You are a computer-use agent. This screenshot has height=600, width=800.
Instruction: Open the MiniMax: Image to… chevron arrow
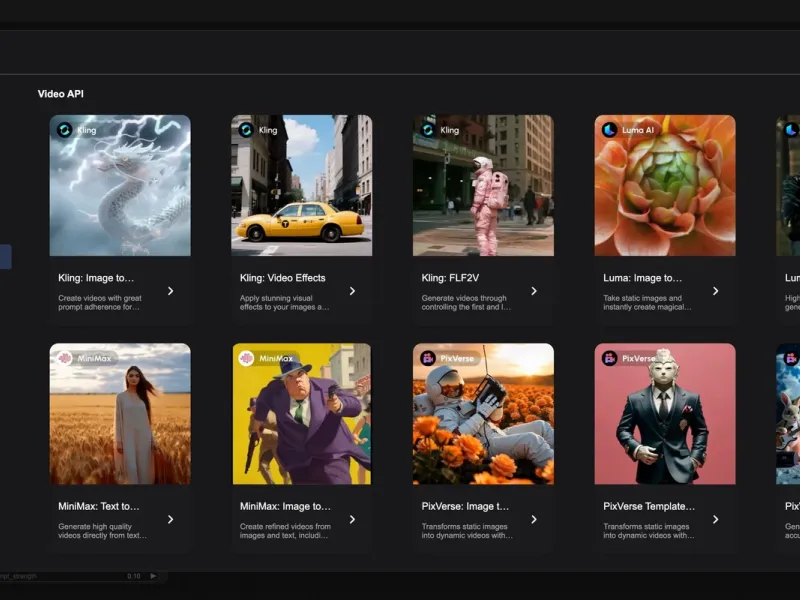(352, 519)
